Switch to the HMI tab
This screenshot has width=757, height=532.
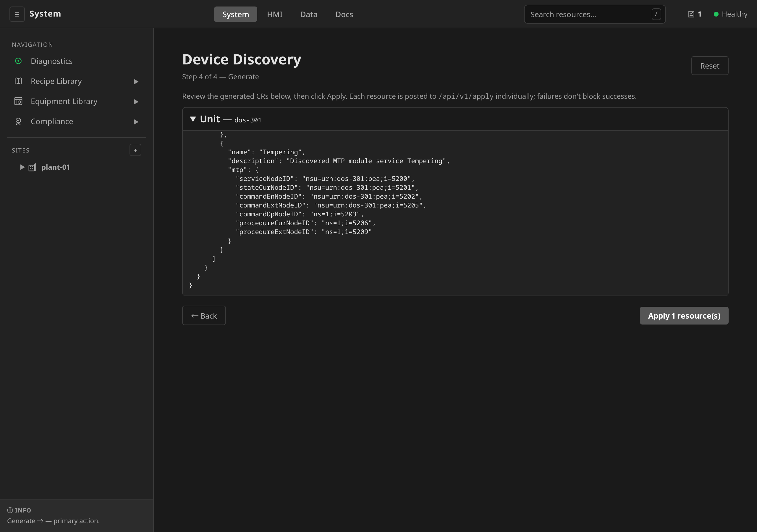275,14
